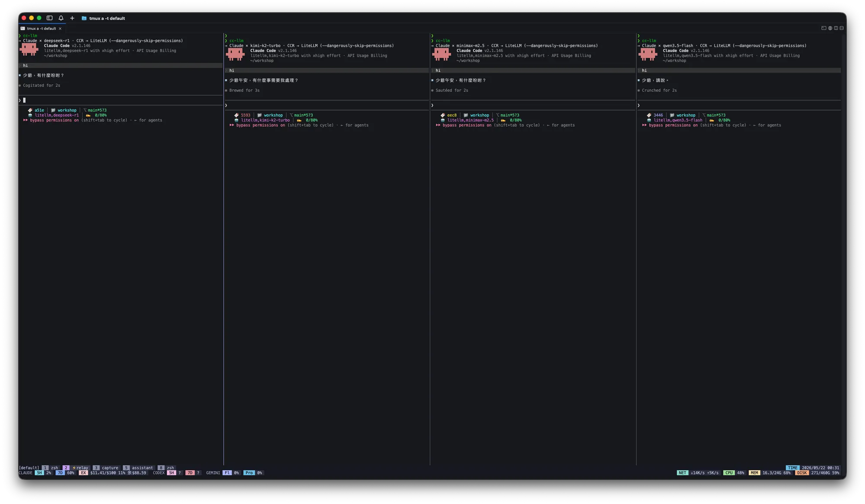Viewport: 865px width, 504px height.
Task: Click 'litellm,deepseek-r1' model label in status line
Action: (x=57, y=115)
